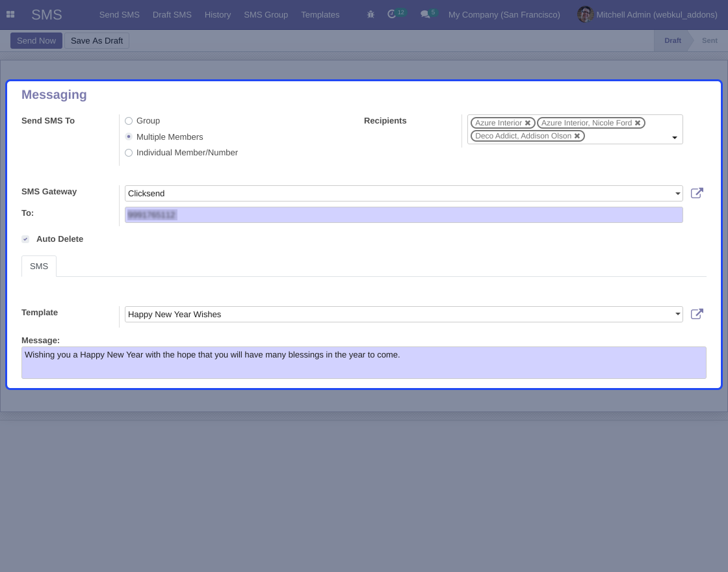Open the Send SMS menu
The image size is (728, 572).
(120, 15)
